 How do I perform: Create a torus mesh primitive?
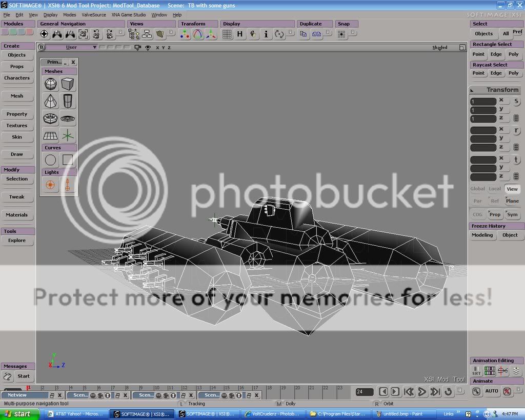(x=51, y=118)
